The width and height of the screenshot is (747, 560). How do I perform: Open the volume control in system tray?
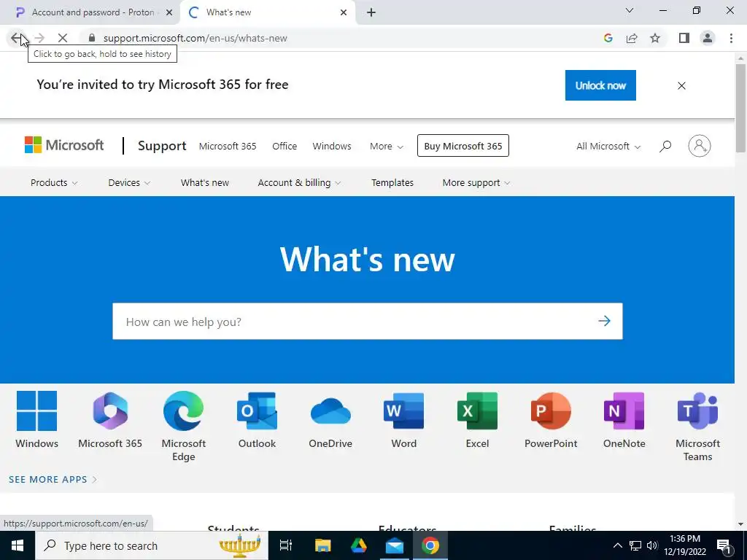652,545
